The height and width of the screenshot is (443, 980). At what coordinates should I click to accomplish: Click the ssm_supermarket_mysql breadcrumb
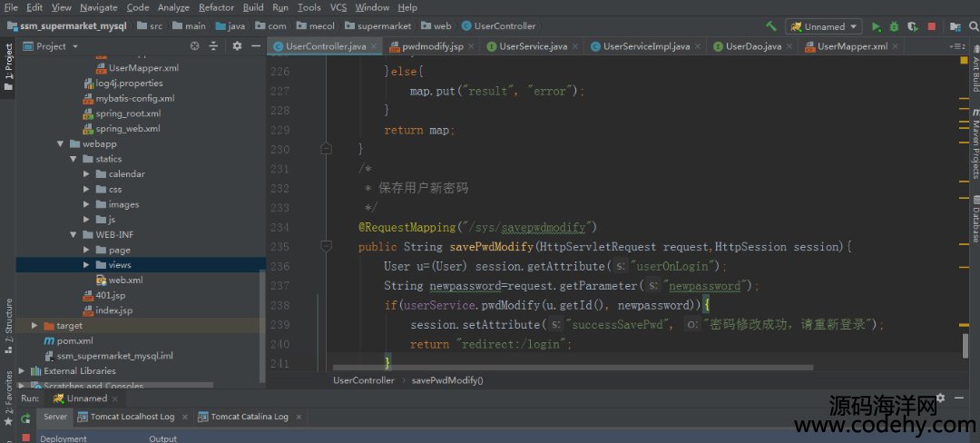tap(67, 26)
